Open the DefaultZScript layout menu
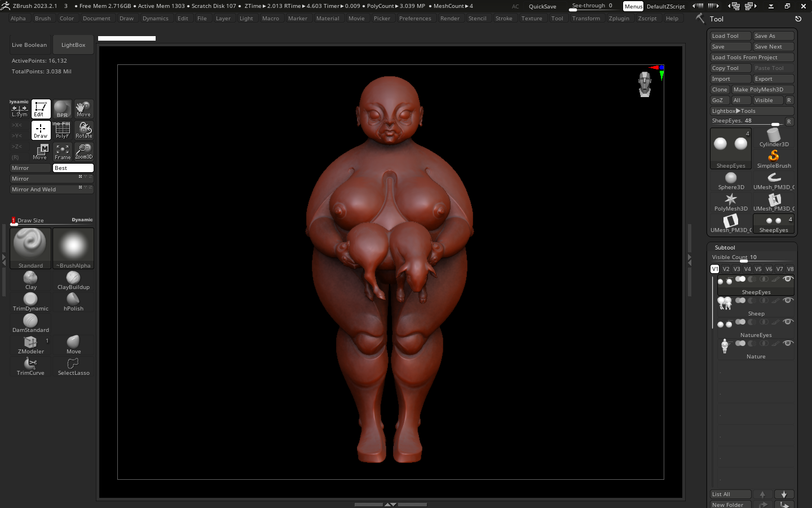This screenshot has width=812, height=508. [665, 6]
